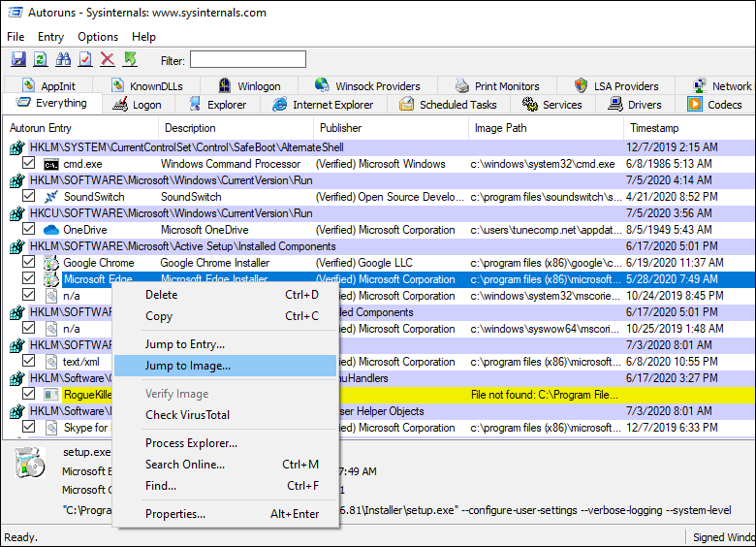The height and width of the screenshot is (547, 756).
Task: Choose Check VirusTotal in context menu
Action: pyautogui.click(x=226, y=415)
